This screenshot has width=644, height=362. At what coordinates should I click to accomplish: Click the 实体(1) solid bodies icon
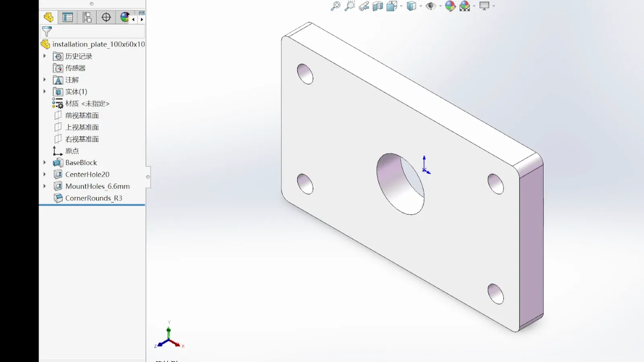[58, 92]
